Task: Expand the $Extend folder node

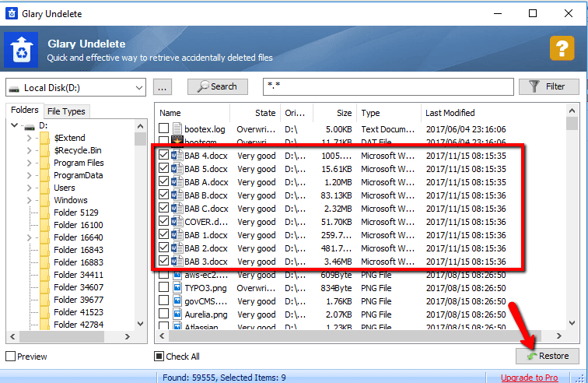Action: pos(30,138)
